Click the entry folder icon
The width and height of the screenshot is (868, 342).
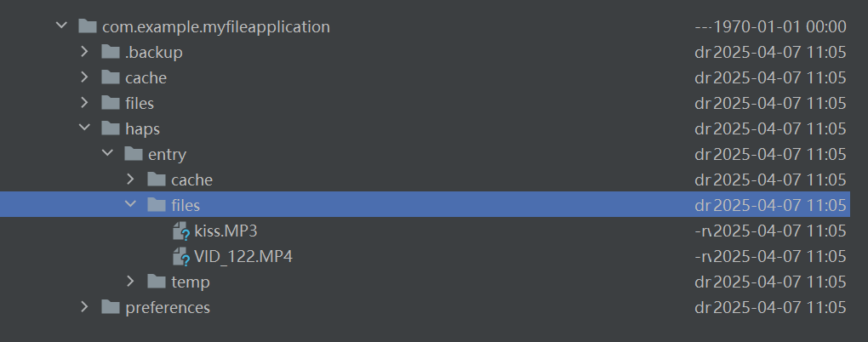(134, 154)
